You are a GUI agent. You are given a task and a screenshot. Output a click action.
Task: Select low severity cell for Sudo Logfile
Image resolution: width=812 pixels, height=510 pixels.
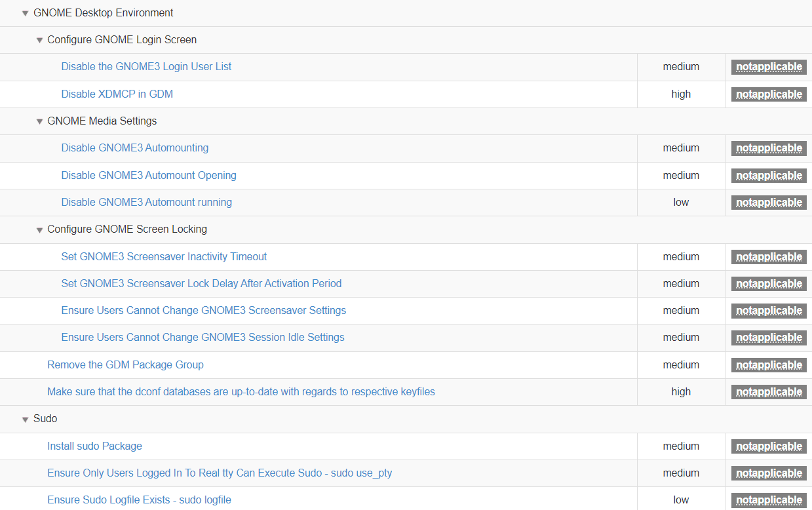[681, 500]
